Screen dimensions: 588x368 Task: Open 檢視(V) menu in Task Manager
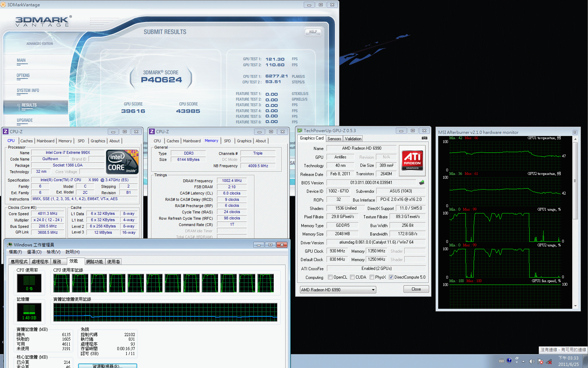(x=54, y=252)
